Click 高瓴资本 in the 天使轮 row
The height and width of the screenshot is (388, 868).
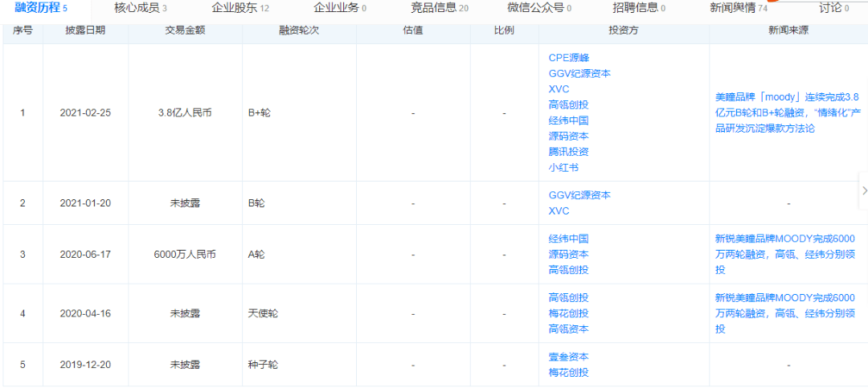click(x=568, y=329)
